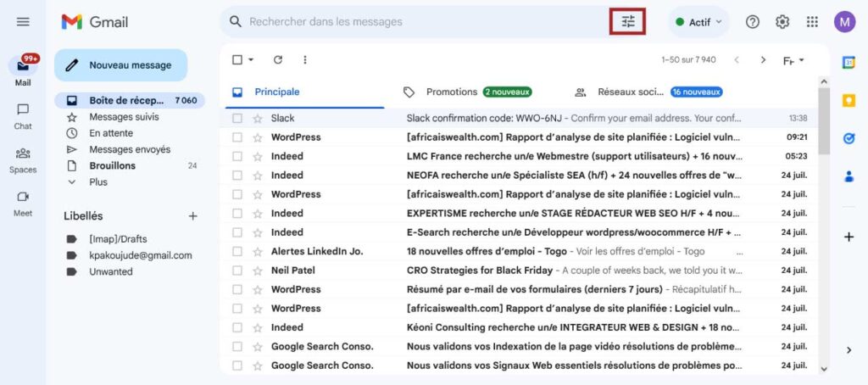
Task: Open Chat from the left rail
Action: pos(23,116)
